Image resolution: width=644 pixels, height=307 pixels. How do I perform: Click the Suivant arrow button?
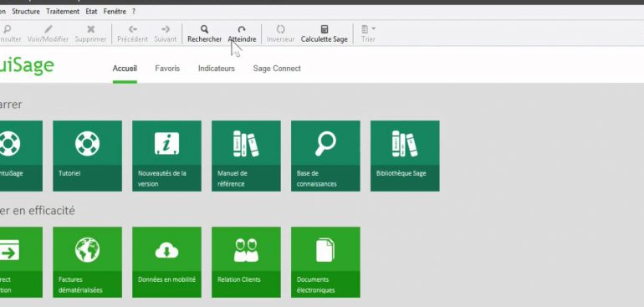[x=166, y=33]
